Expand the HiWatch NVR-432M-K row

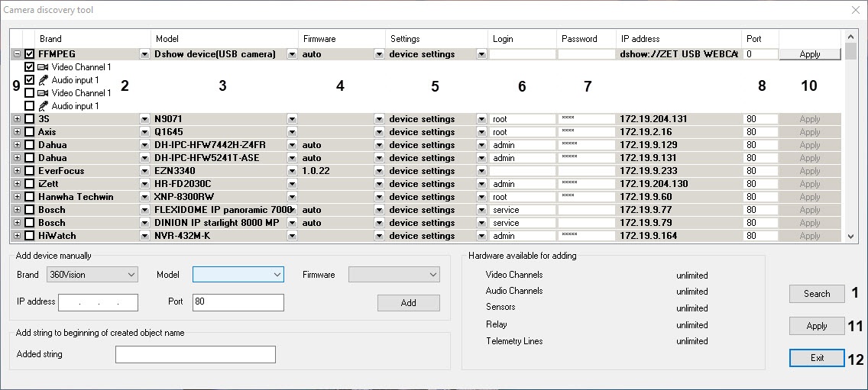[17, 236]
